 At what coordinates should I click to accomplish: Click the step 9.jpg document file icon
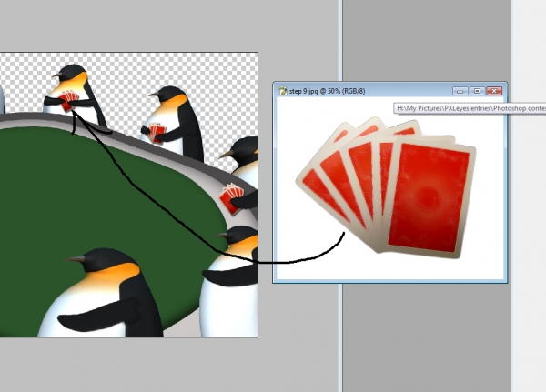282,91
